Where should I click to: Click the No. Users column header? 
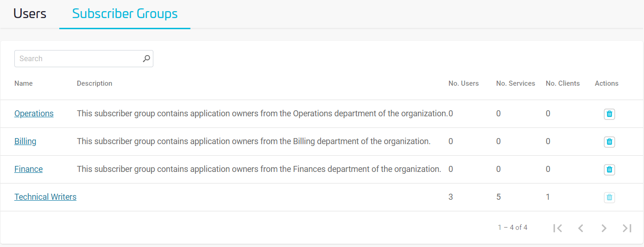pos(463,83)
